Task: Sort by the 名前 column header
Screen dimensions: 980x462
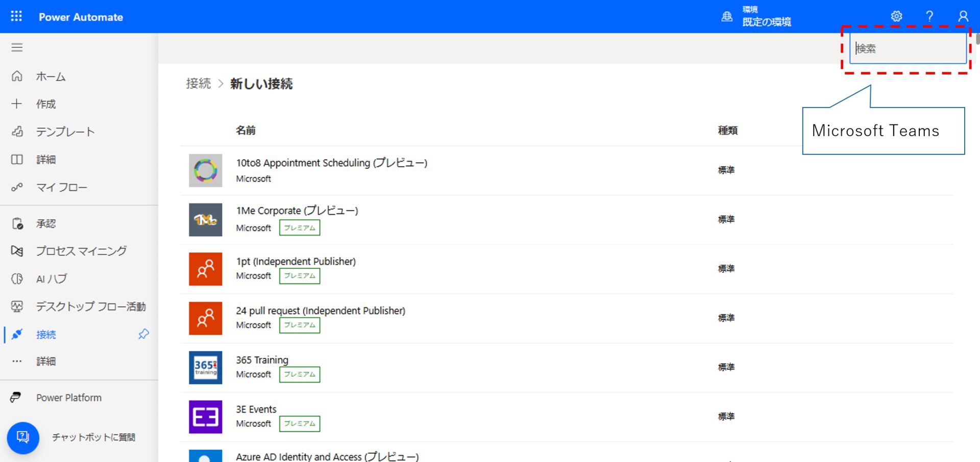Action: pos(246,131)
